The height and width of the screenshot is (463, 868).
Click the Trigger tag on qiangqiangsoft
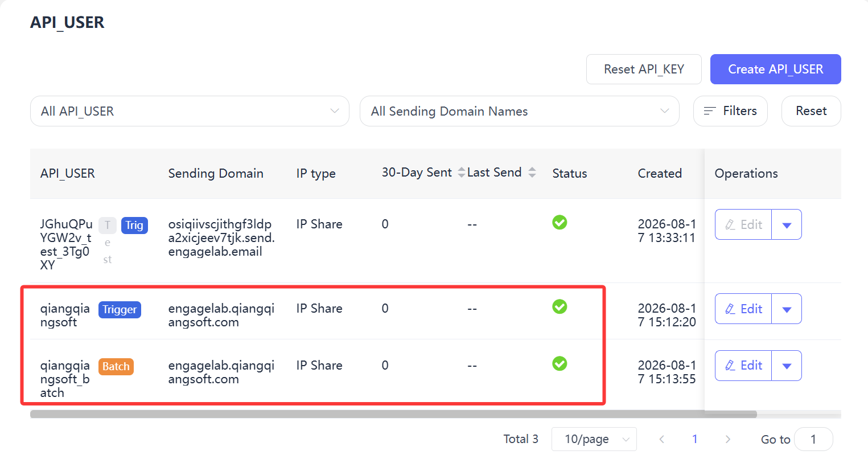[x=120, y=310]
